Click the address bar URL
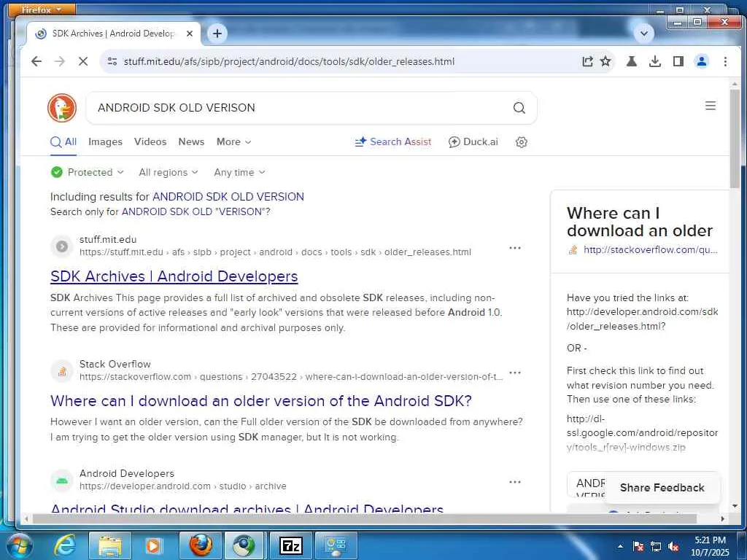The width and height of the screenshot is (747, 560). [289, 61]
